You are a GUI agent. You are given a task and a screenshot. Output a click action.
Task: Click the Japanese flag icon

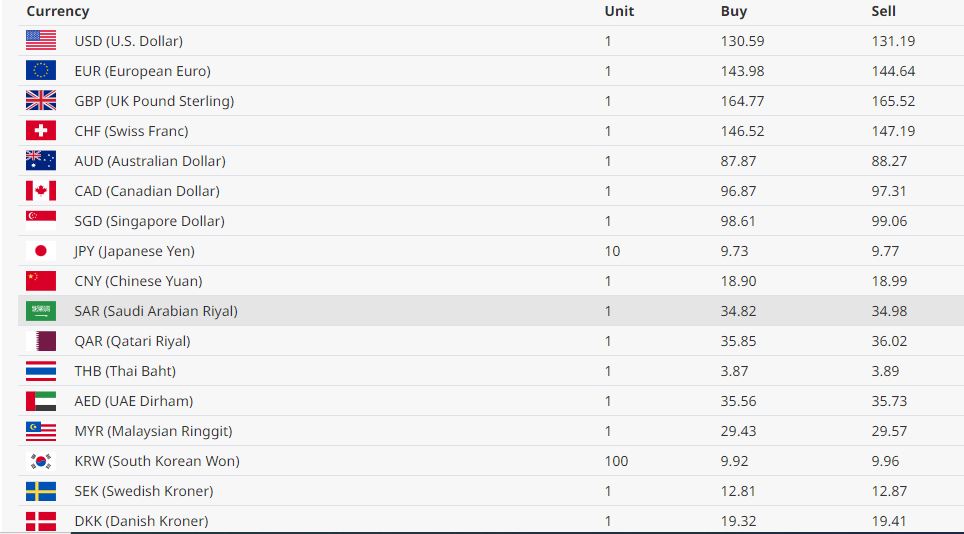41,251
